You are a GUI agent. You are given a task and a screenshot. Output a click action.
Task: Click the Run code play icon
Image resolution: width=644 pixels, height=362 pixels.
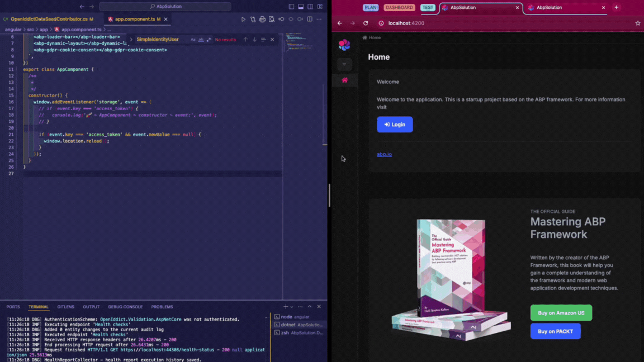(x=243, y=19)
